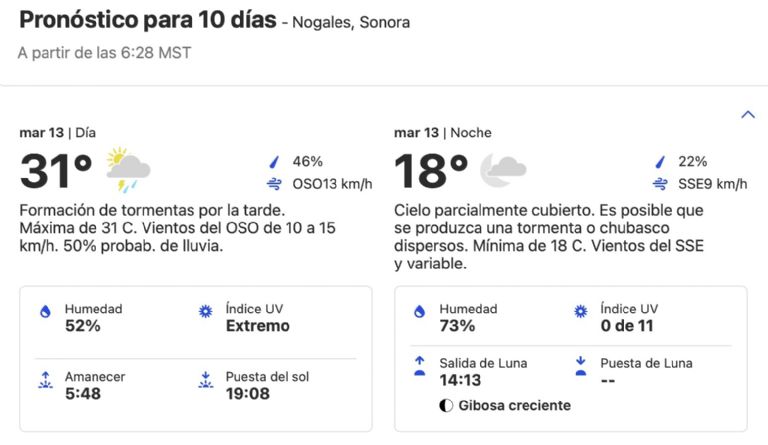
Task: Click the sunset Puesta del sol icon
Action: [206, 379]
